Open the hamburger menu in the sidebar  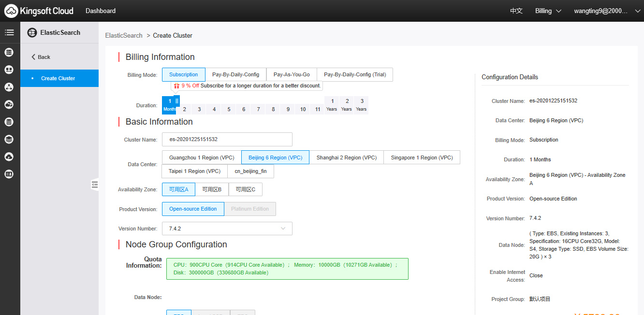coord(9,33)
